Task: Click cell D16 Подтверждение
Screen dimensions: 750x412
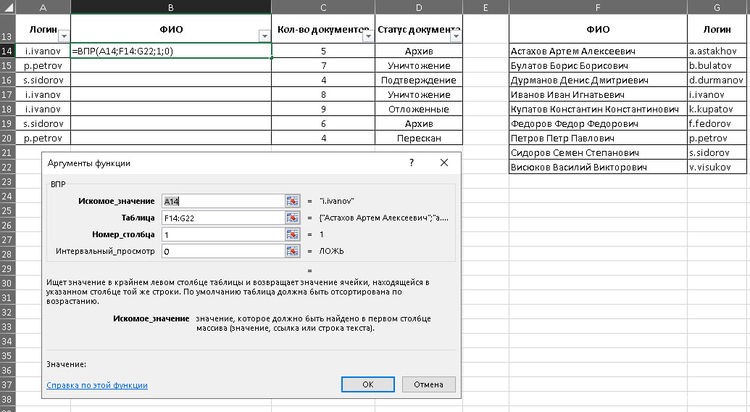Action: (419, 80)
